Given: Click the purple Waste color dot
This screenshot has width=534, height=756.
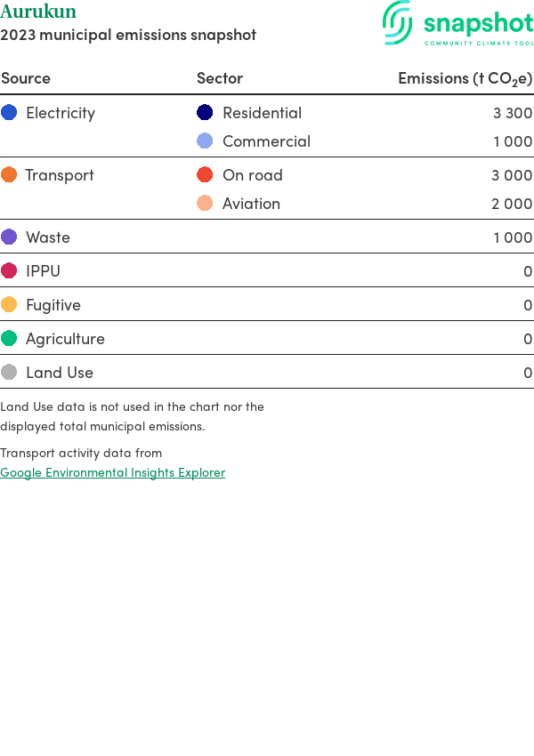Looking at the screenshot, I should [x=9, y=237].
